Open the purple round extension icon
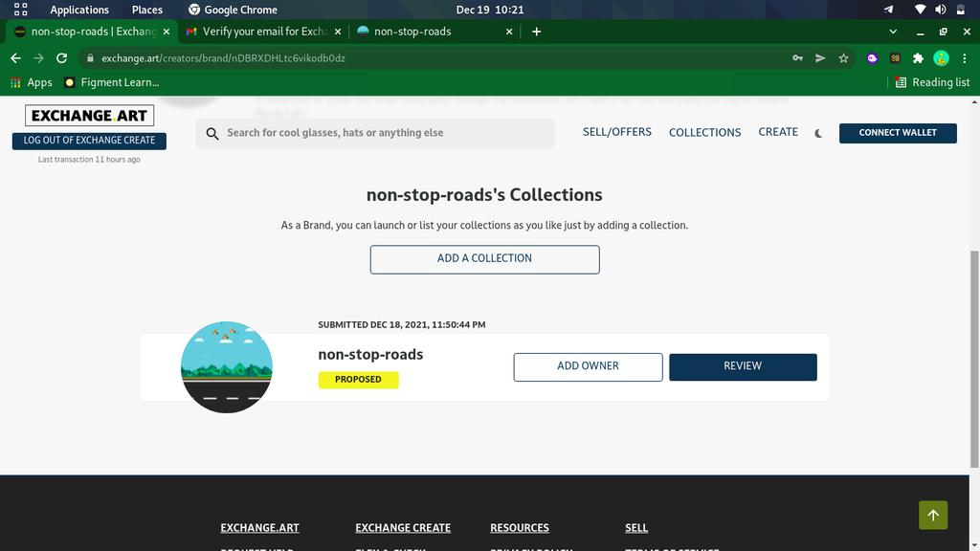This screenshot has width=980, height=551. coord(873,58)
